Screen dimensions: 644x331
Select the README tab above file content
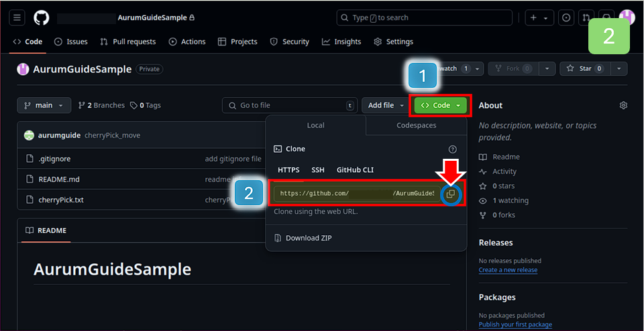pyautogui.click(x=46, y=230)
